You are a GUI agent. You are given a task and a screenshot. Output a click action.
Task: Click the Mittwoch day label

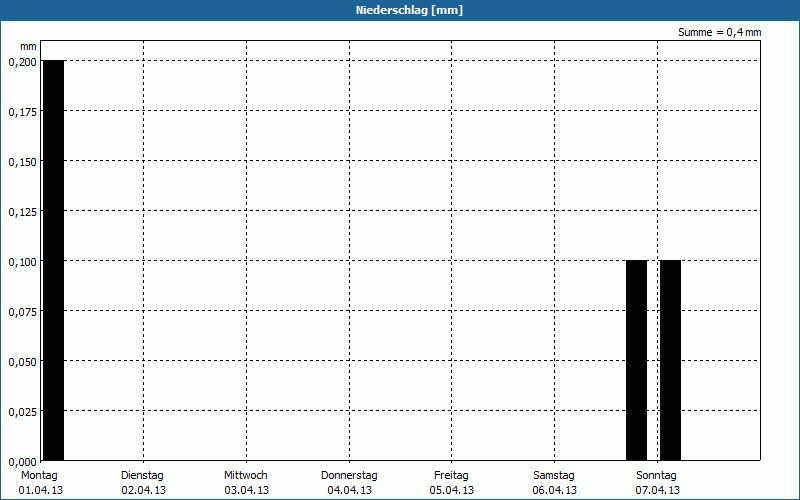(245, 476)
